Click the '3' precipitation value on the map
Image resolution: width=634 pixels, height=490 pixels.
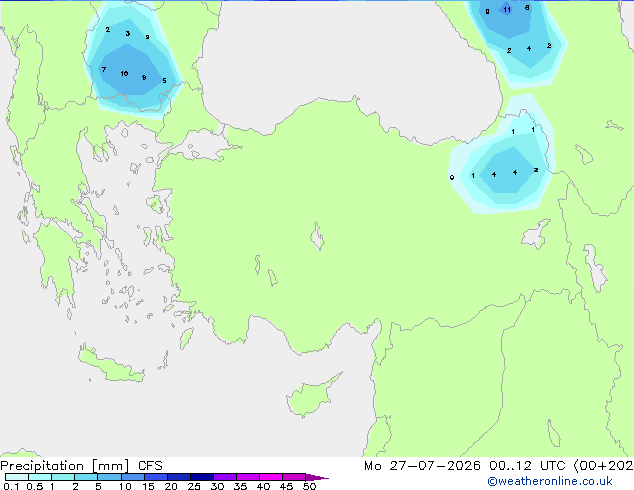(x=128, y=34)
